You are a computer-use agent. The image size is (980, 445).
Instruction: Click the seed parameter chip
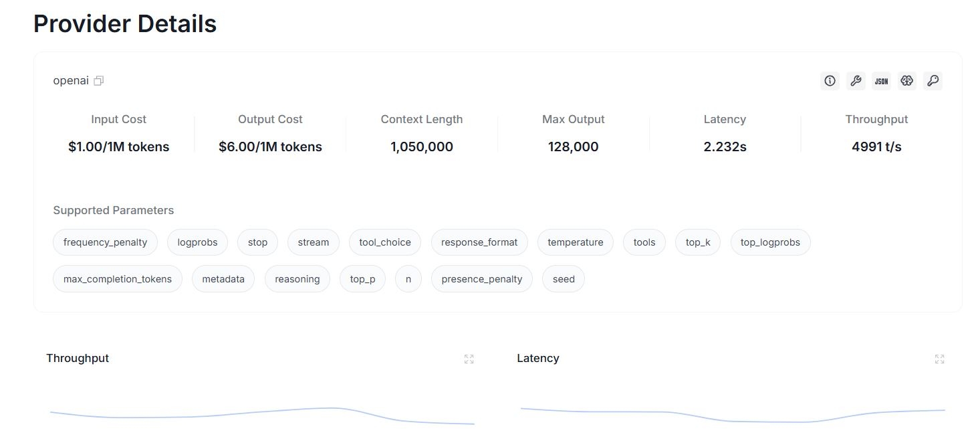(x=564, y=279)
